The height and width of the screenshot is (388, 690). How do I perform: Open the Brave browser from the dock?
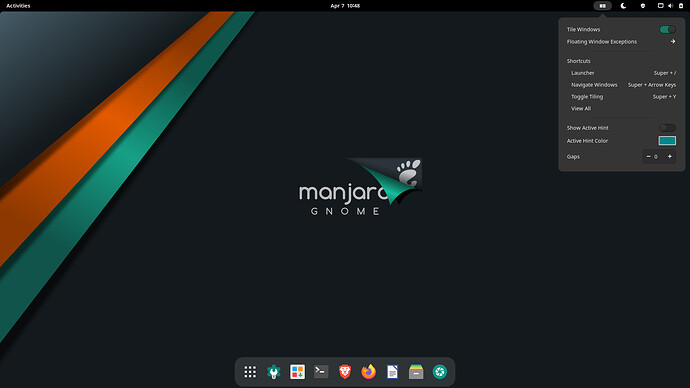345,372
